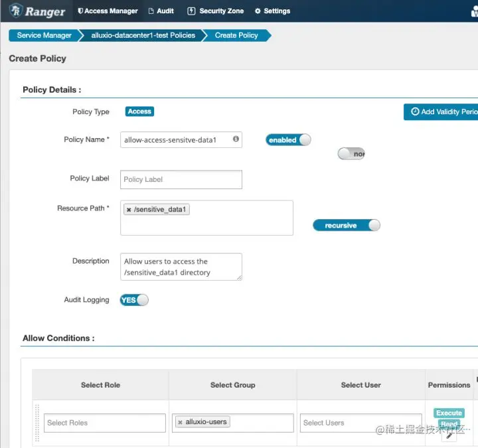Screen dimensions: 478x448
Task: Open the Select Users dropdown
Action: click(x=361, y=423)
